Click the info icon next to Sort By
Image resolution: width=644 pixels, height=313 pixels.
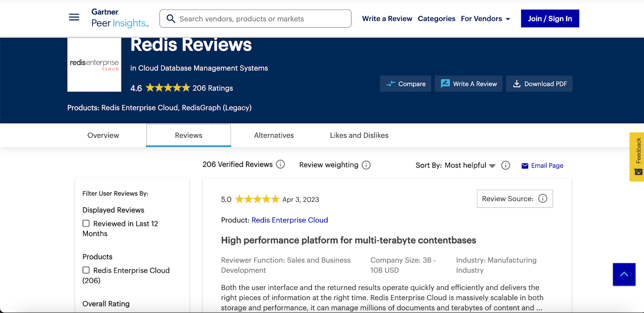coord(506,166)
